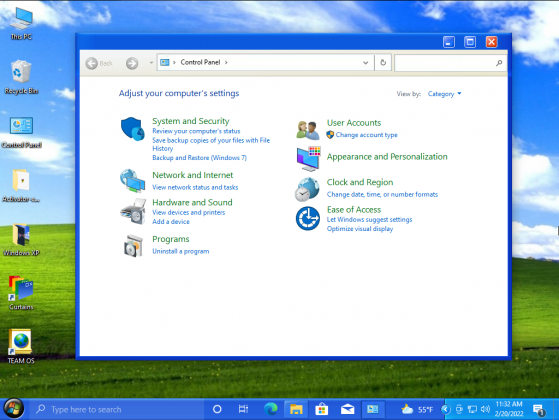The image size is (559, 420).
Task: Click Save backup copies with File History
Action: (x=211, y=144)
